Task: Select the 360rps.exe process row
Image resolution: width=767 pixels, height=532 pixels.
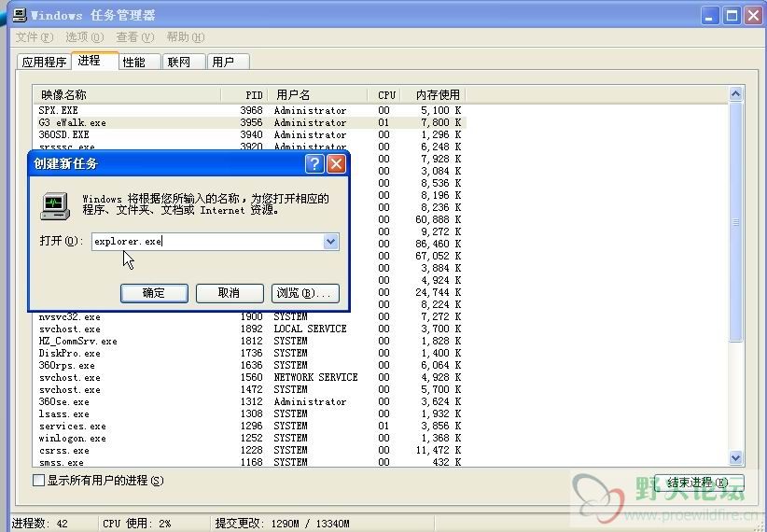Action: pyautogui.click(x=250, y=366)
